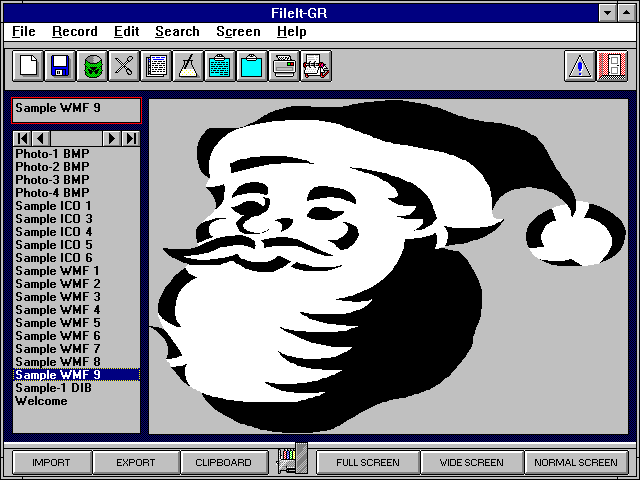
Task: Click the green trash bin delete icon
Action: (92, 67)
